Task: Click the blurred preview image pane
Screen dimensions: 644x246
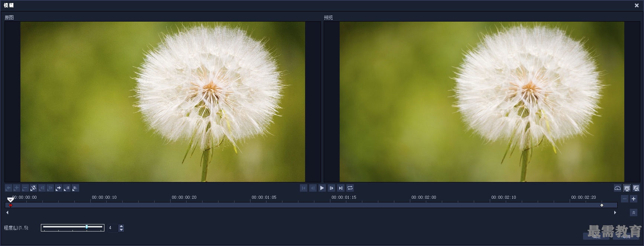Action: tap(482, 102)
